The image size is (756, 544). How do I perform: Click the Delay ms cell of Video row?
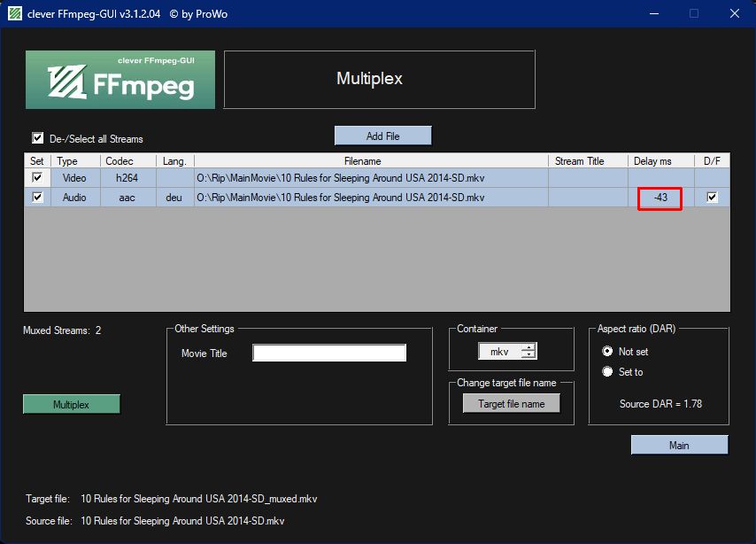pos(660,177)
